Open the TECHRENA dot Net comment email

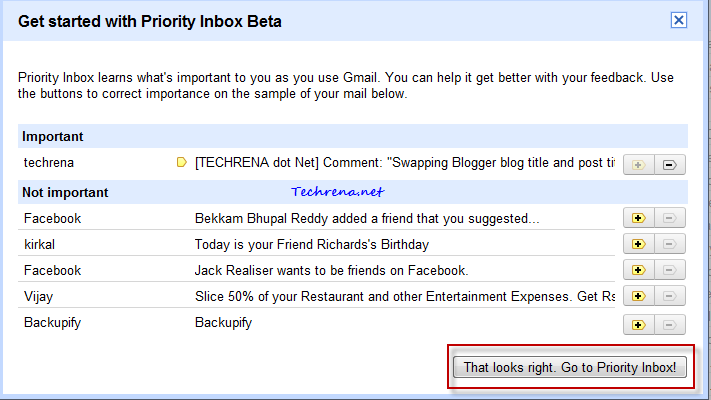404,163
